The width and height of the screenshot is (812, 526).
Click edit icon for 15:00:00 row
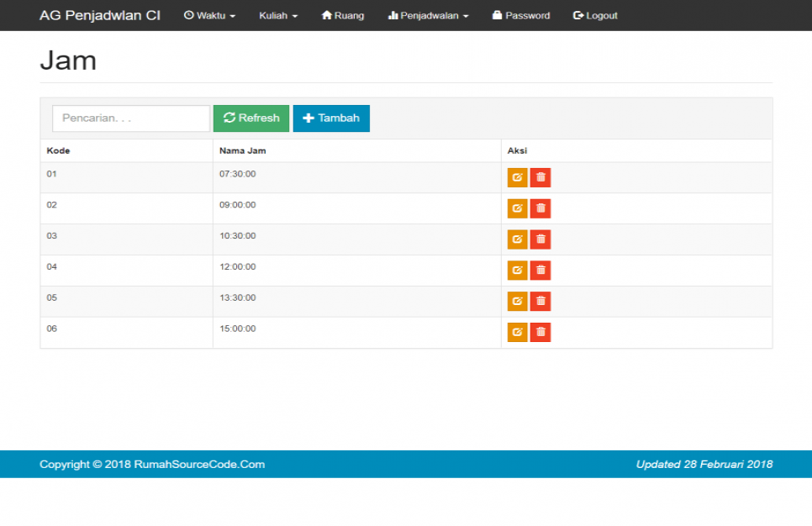point(517,332)
